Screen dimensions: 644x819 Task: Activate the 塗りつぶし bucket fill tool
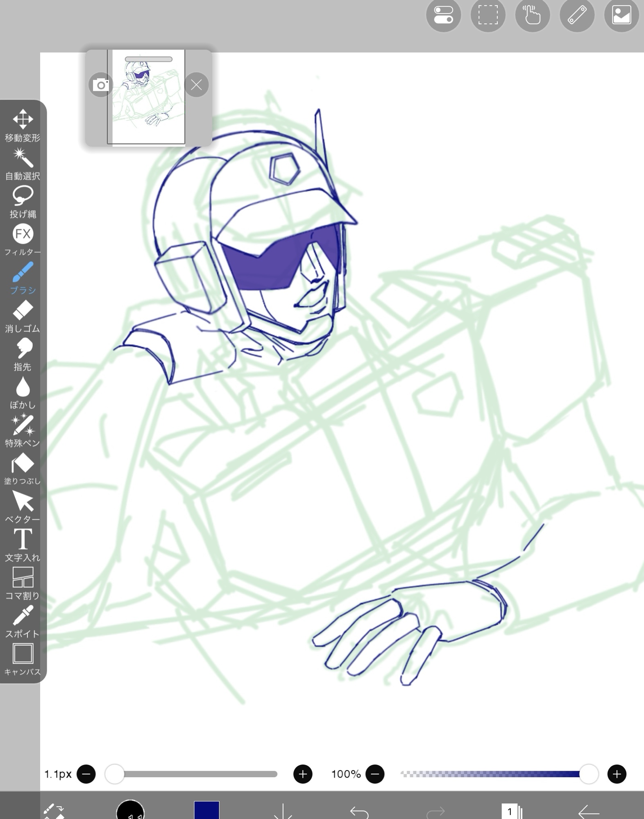tap(23, 468)
